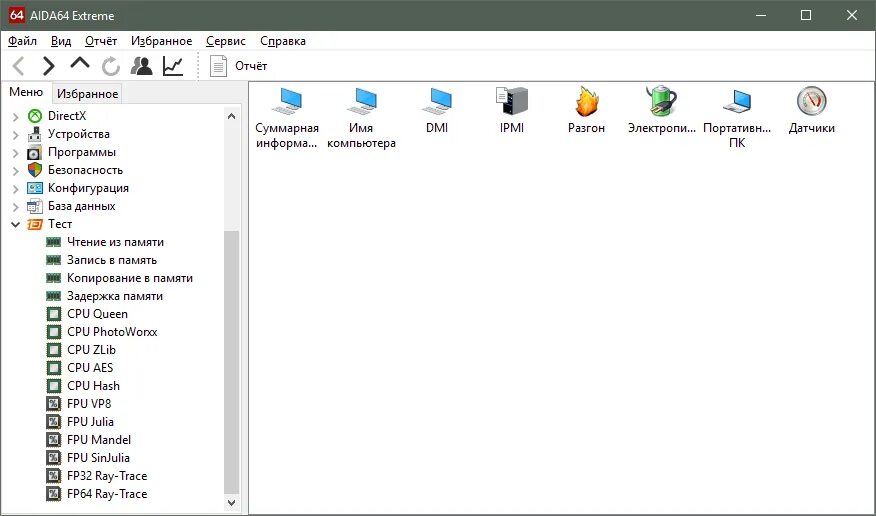Select the FPU Mandel benchmark
Screen dimensions: 876x516
click(x=99, y=439)
